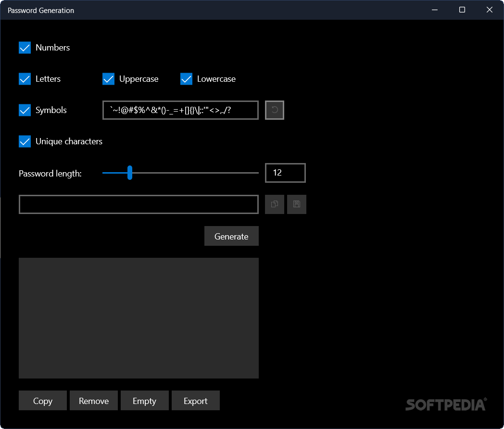
Task: Uncheck the Numbers checkbox
Action: pos(25,48)
